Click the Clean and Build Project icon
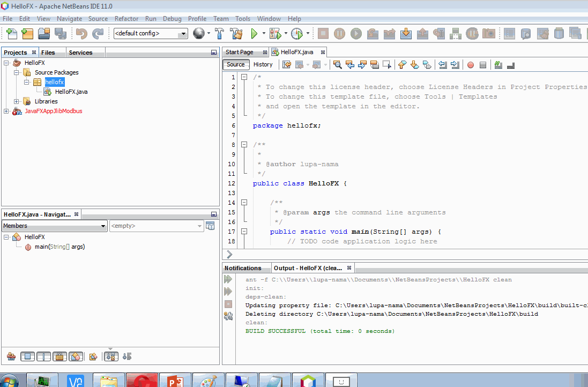Viewport: 588px width, 387px height. coord(236,34)
